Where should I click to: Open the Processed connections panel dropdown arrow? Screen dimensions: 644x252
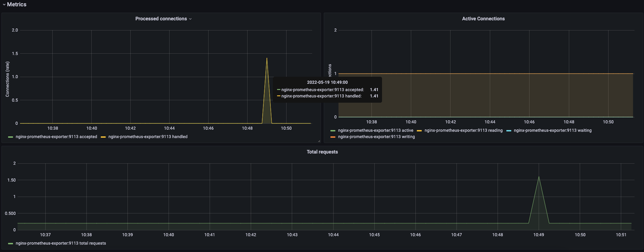pos(190,19)
